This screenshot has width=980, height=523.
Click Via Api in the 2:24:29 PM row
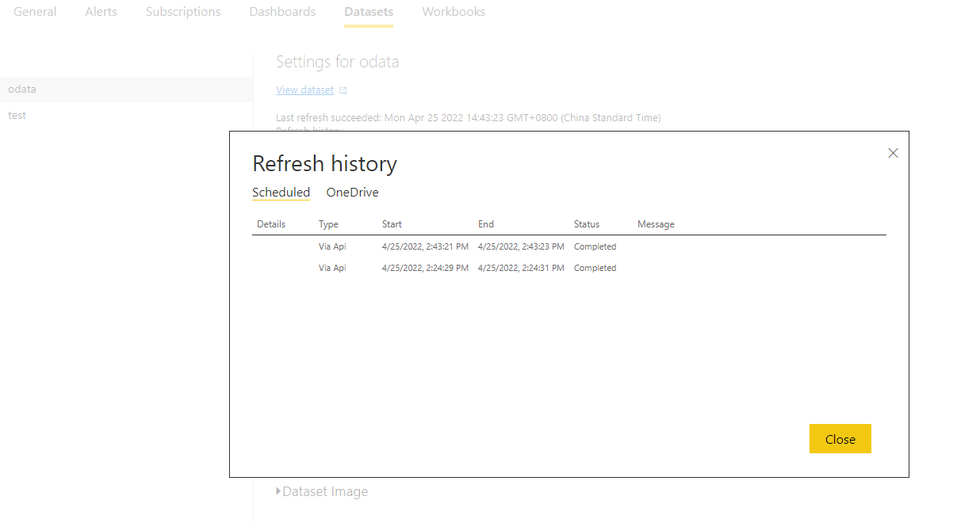(332, 268)
